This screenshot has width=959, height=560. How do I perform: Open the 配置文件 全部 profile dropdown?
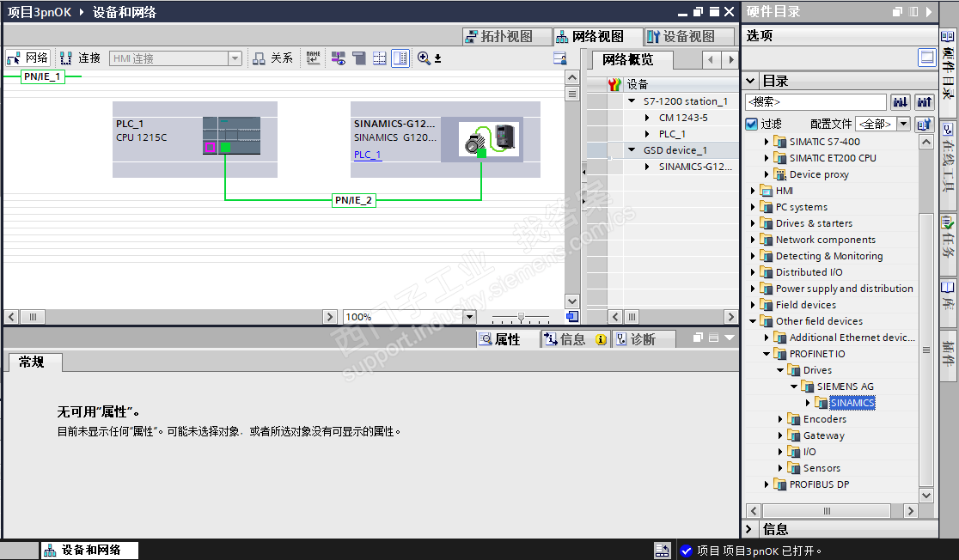[904, 124]
